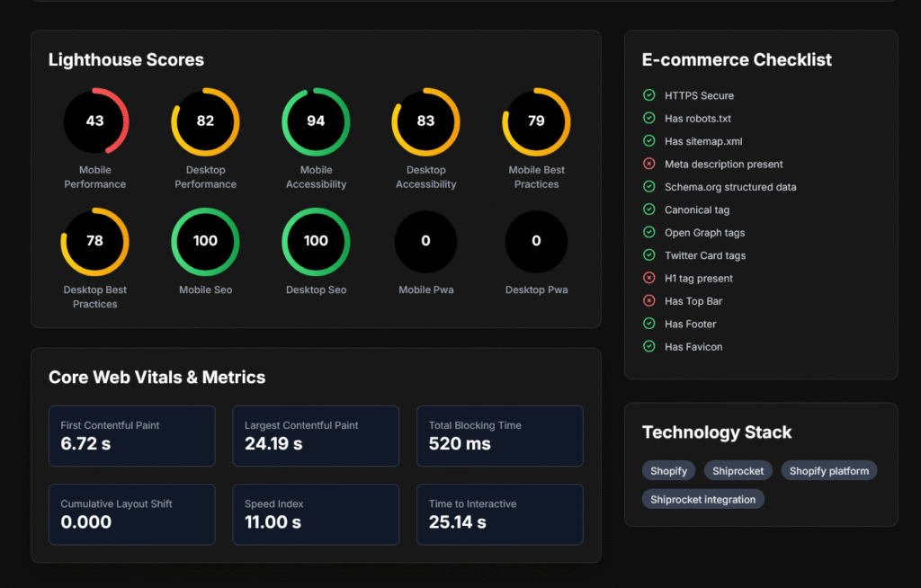Click the Cumulative Layout Shift metric card
Image resolution: width=921 pixels, height=588 pixels.
[x=131, y=514]
